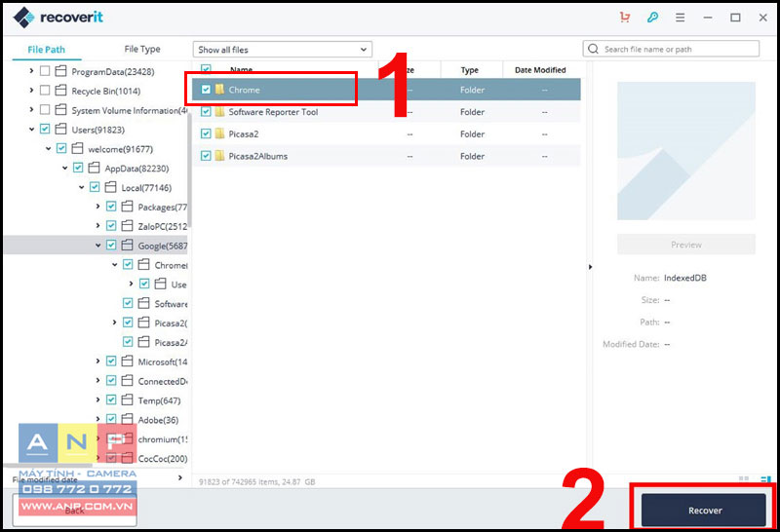Image resolution: width=780 pixels, height=532 pixels.
Task: Click the Software Reporter Tool folder icon
Action: (x=219, y=112)
